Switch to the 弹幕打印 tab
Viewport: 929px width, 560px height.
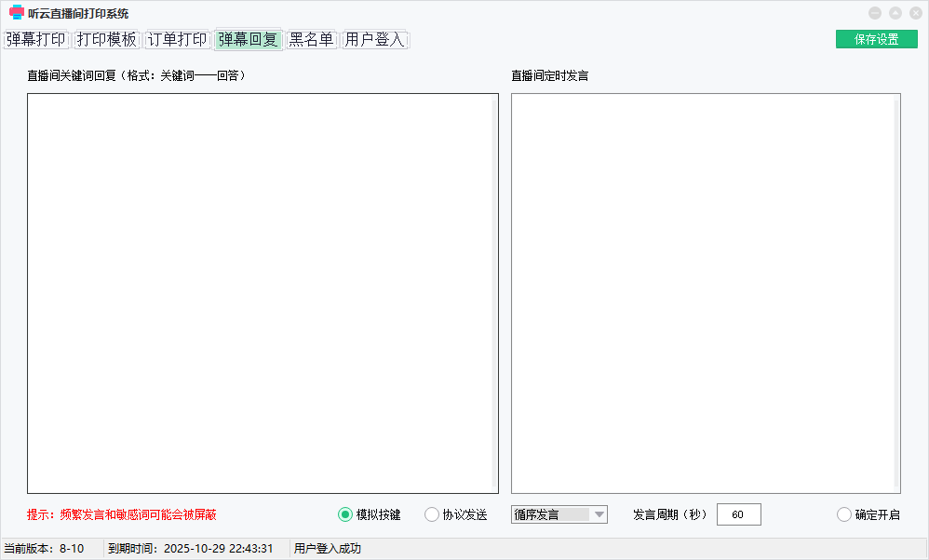coord(36,40)
